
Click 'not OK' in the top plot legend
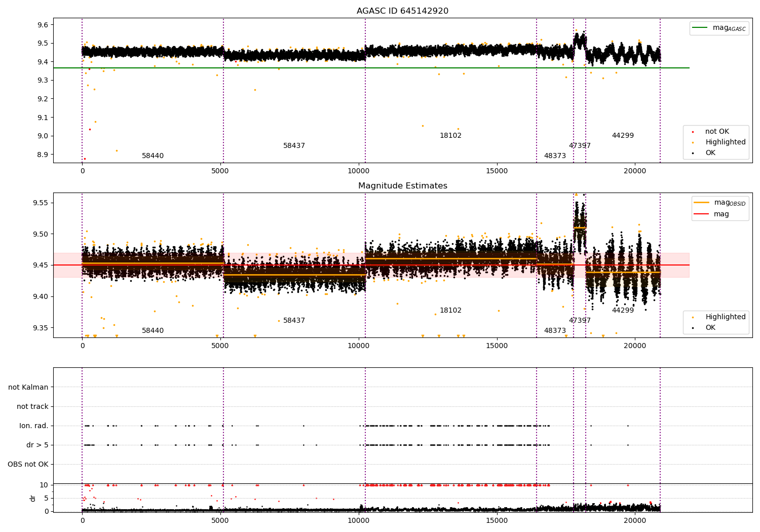[717, 132]
